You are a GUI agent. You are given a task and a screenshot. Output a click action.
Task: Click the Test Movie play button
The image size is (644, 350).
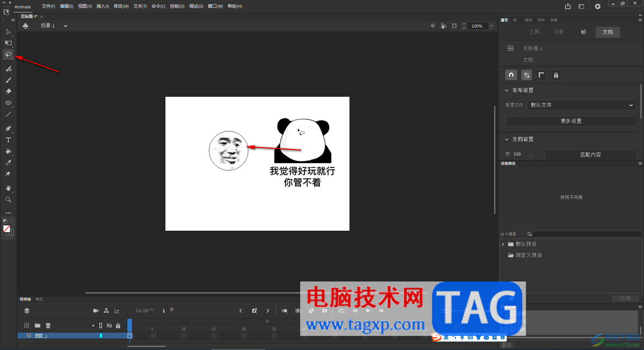(598, 6)
